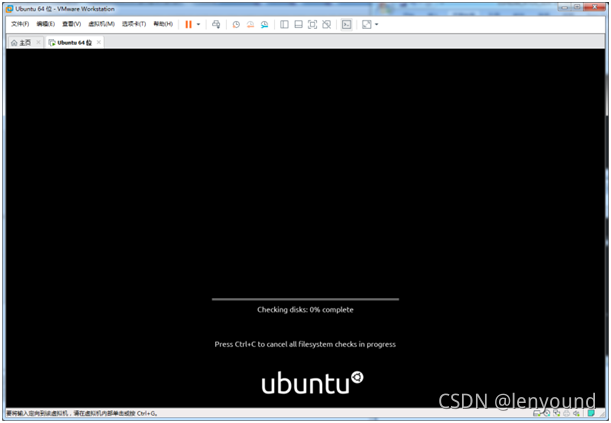Switch to Unity mode

327,25
